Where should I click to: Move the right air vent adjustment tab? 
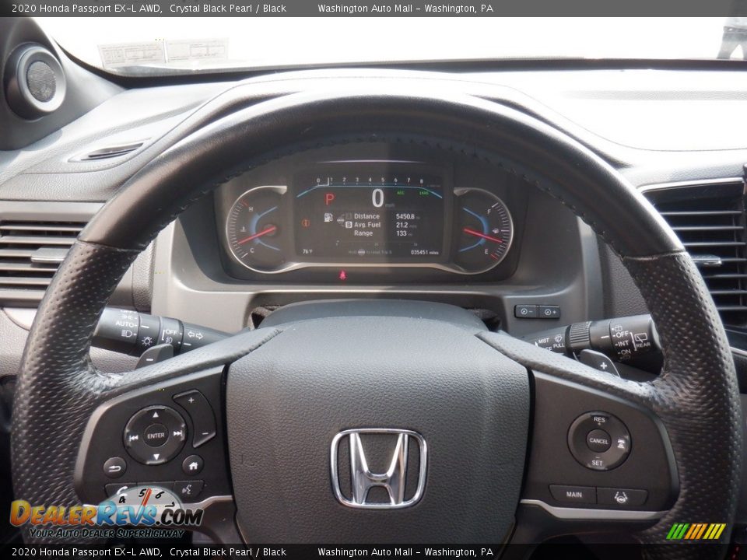707,260
